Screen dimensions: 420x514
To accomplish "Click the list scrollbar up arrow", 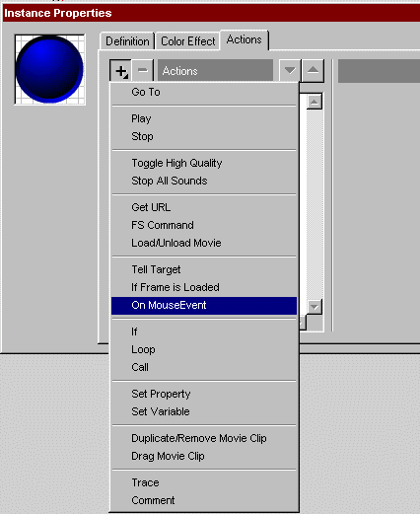I will pos(315,102).
